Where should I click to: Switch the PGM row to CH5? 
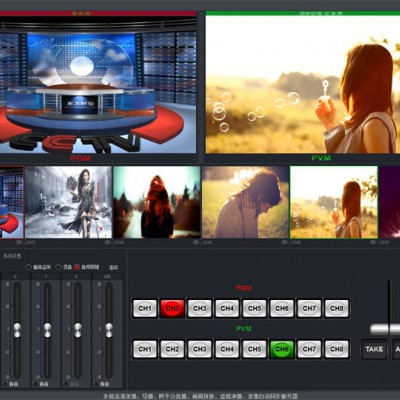click(254, 308)
